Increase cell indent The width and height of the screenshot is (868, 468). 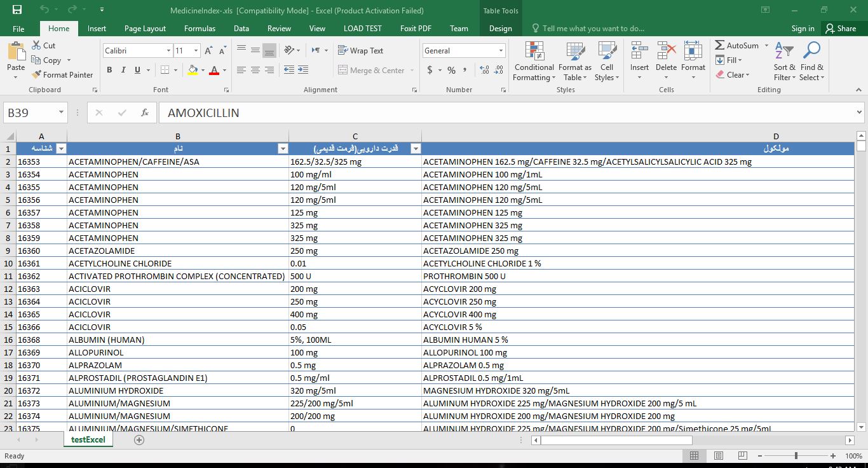coord(303,71)
